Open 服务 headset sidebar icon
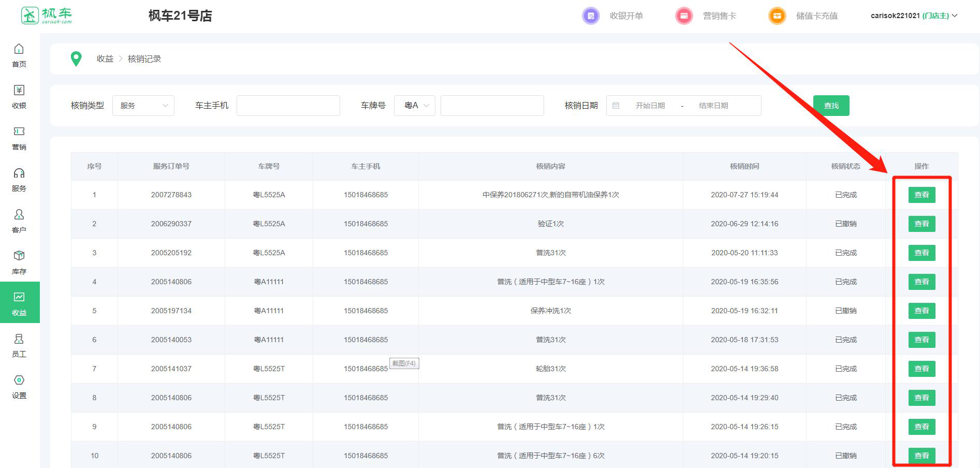 19,173
